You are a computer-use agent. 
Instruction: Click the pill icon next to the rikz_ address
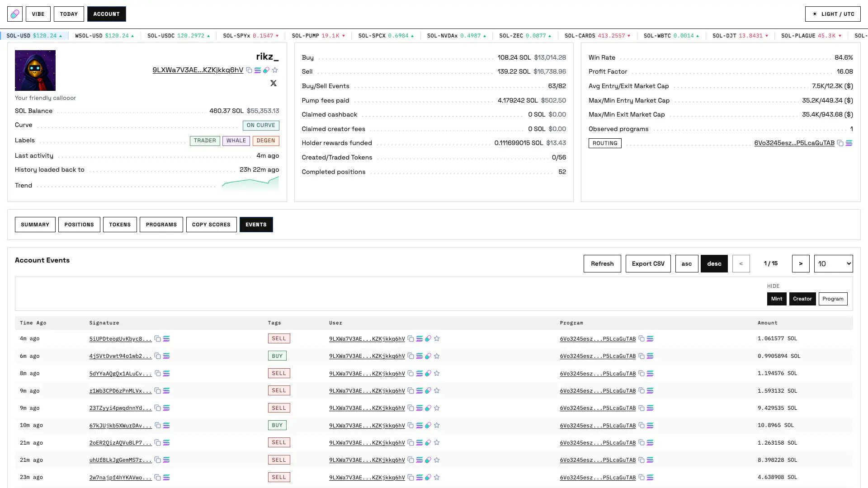tap(266, 70)
